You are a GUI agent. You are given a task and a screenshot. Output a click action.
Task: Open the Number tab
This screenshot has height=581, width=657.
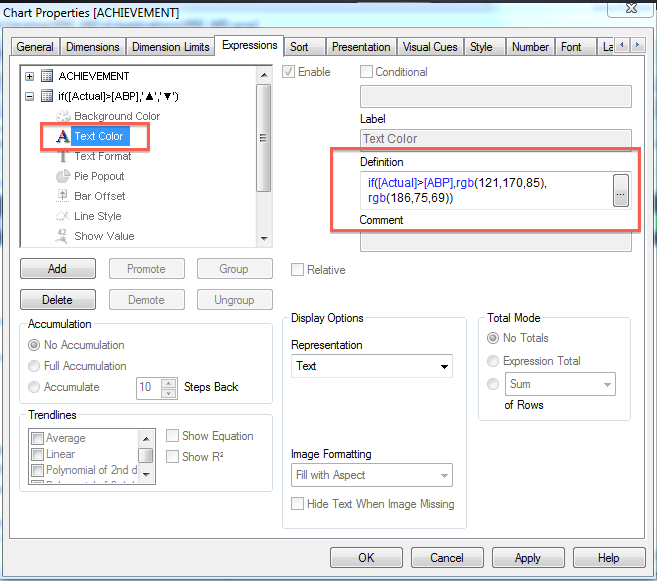click(x=530, y=47)
